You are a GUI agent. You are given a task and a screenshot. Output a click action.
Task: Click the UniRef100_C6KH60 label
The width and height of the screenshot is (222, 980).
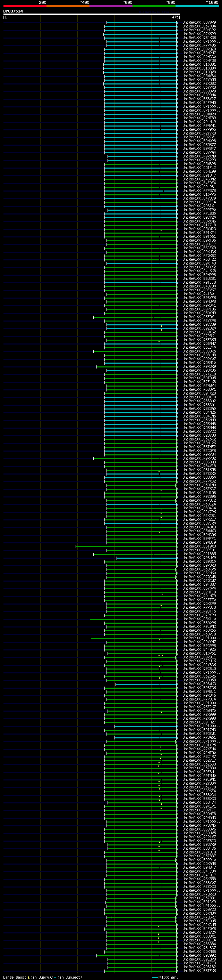point(199,573)
